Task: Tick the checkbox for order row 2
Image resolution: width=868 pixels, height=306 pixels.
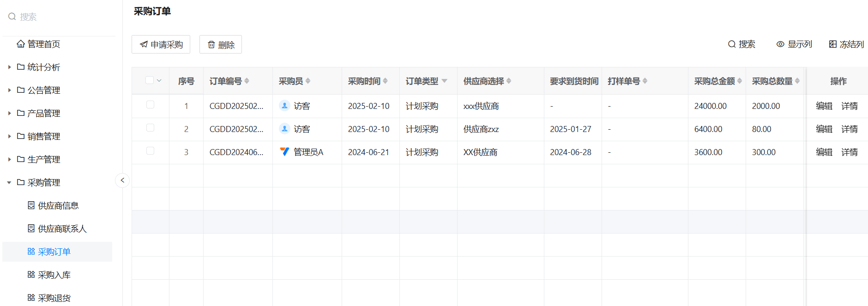Action: pyautogui.click(x=150, y=128)
